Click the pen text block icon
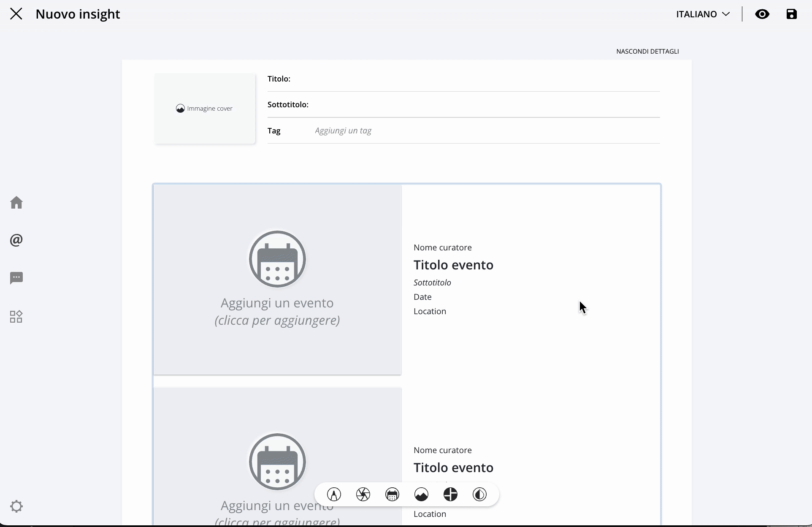This screenshot has width=812, height=527. click(334, 494)
